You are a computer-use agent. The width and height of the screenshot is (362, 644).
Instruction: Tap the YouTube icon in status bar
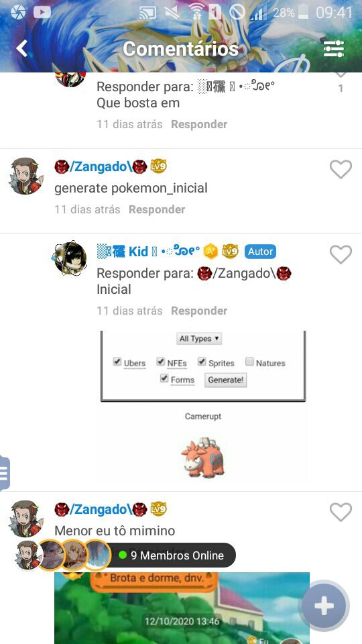[42, 12]
